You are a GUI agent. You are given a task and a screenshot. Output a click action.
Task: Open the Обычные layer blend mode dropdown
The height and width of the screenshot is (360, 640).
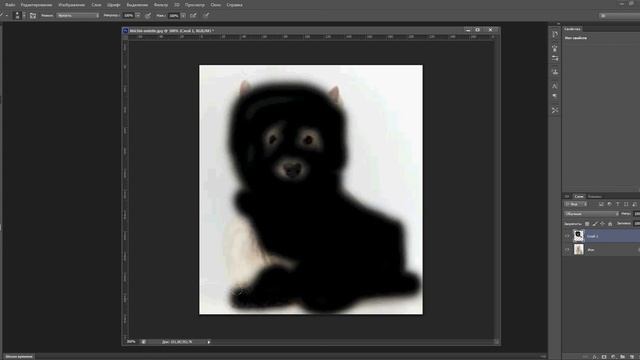[591, 214]
